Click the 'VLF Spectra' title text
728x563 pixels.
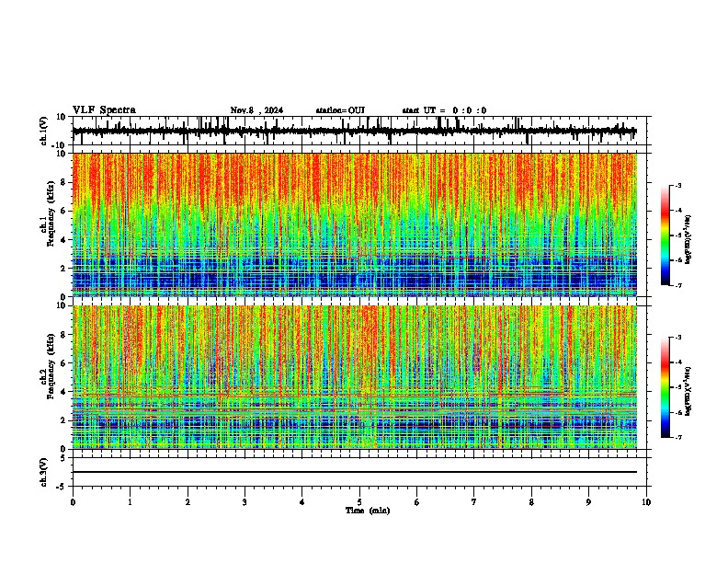point(104,110)
